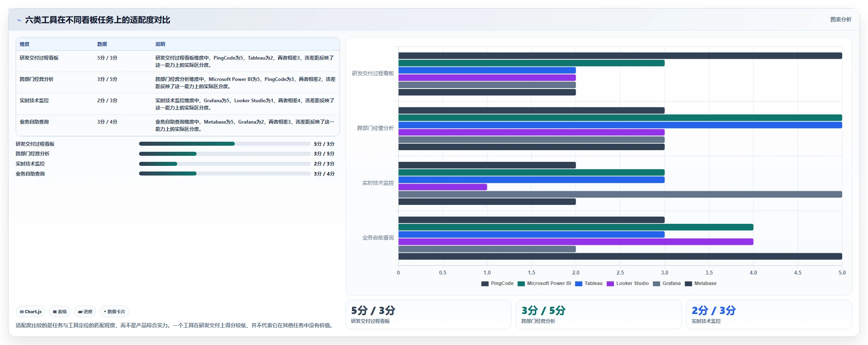Click the 业务自助查询 progress bar
Screen dimensions: 868x345
click(x=225, y=174)
